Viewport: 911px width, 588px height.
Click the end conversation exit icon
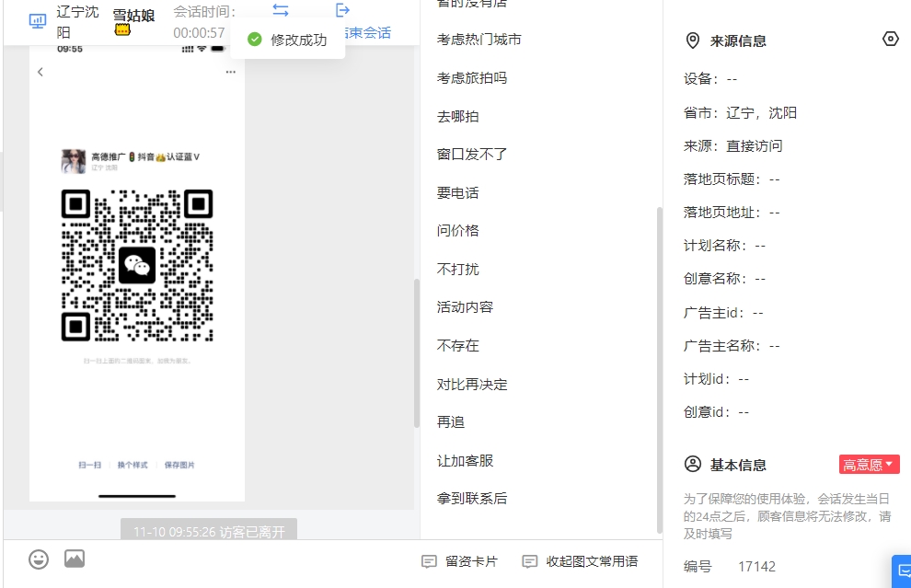click(343, 10)
